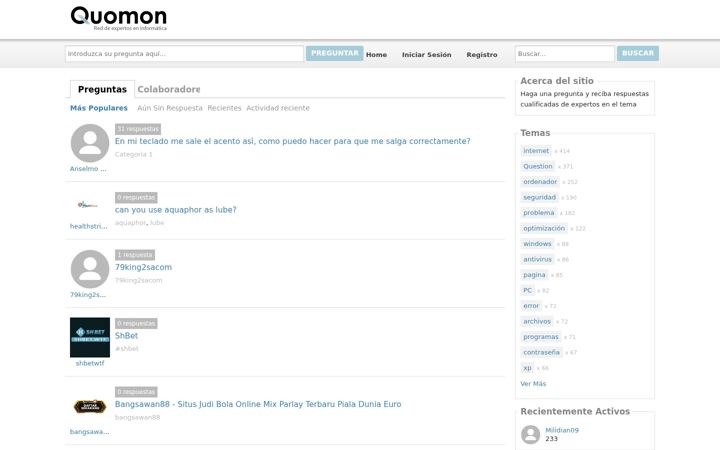Click the PREGUNTAR button

[334, 53]
